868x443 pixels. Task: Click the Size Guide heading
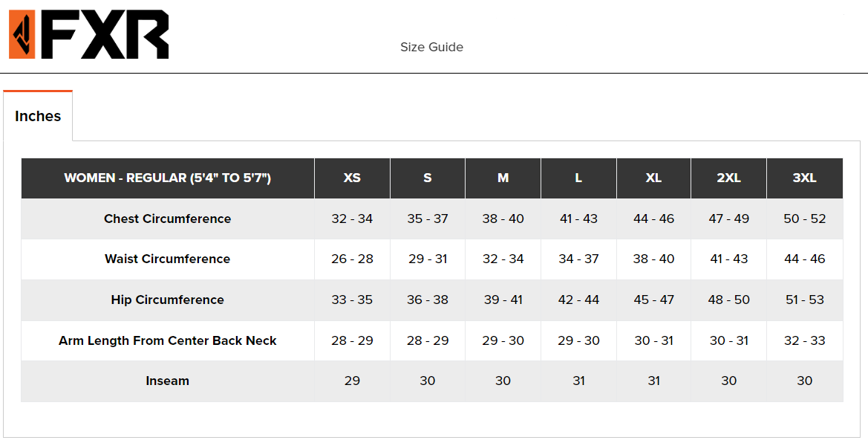pyautogui.click(x=431, y=47)
